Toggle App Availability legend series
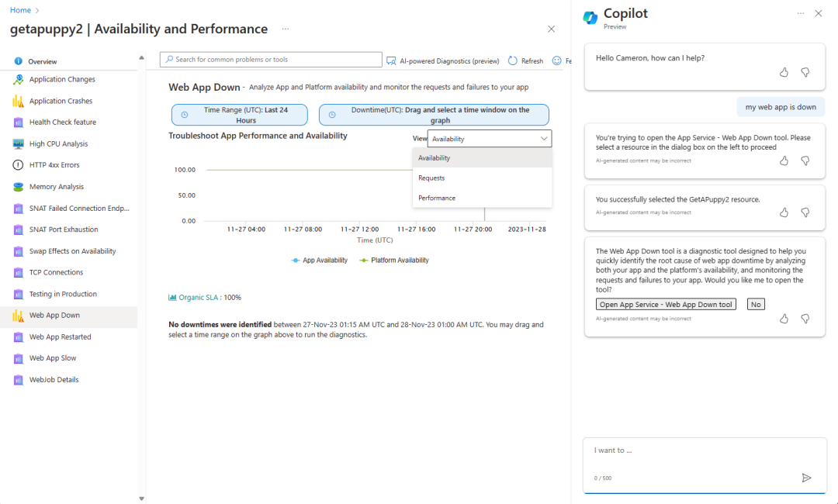Viewport: 838px width, 504px height. point(320,261)
